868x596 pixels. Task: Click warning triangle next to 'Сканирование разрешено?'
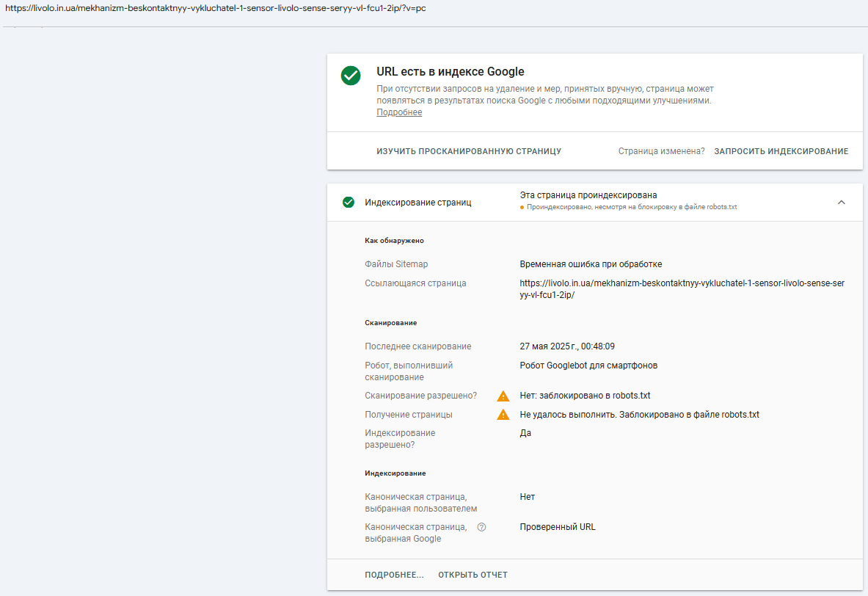(503, 396)
